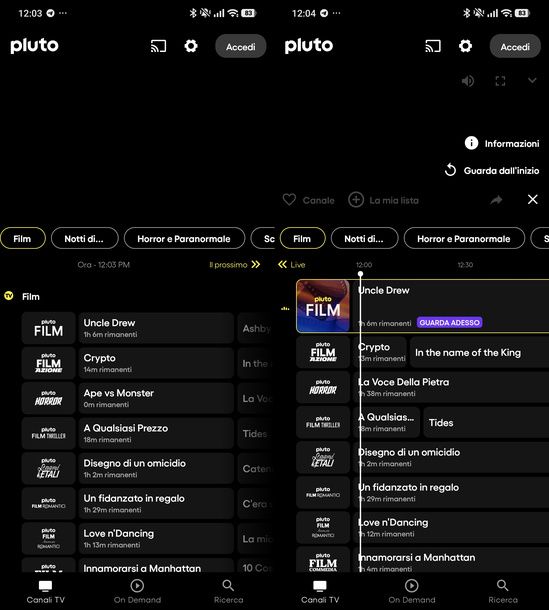Image resolution: width=549 pixels, height=610 pixels.
Task: Click Accedi button in left screen
Action: pos(241,46)
